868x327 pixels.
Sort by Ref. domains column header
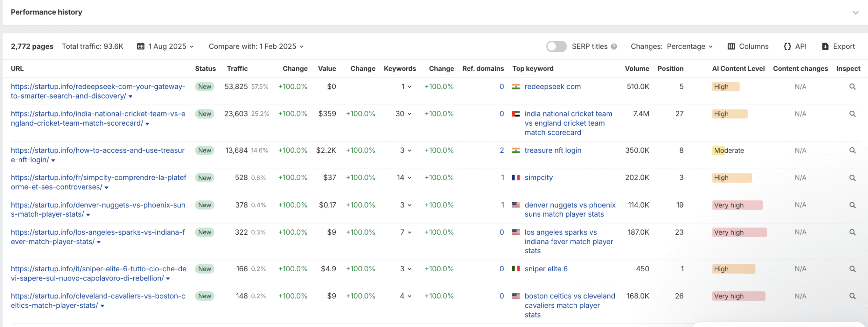[x=483, y=69]
